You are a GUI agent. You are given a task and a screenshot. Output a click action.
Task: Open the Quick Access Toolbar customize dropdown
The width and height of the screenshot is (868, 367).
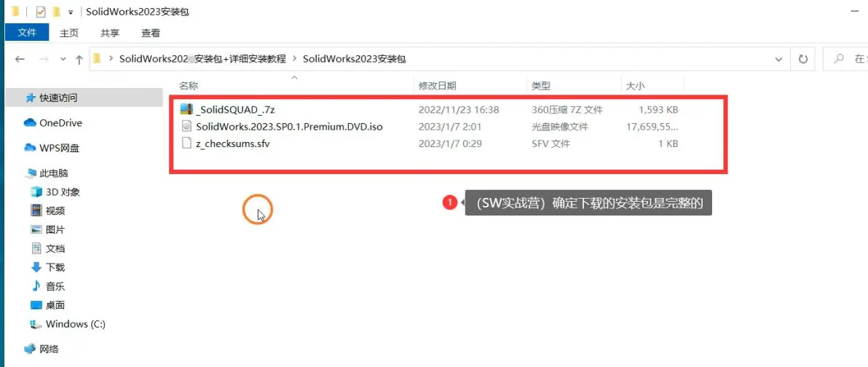[71, 12]
